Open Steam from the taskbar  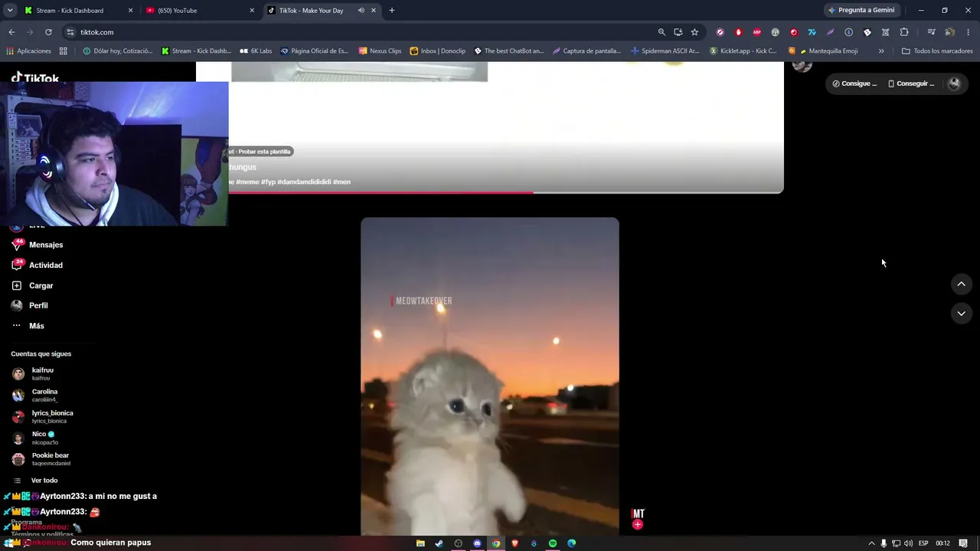[439, 543]
